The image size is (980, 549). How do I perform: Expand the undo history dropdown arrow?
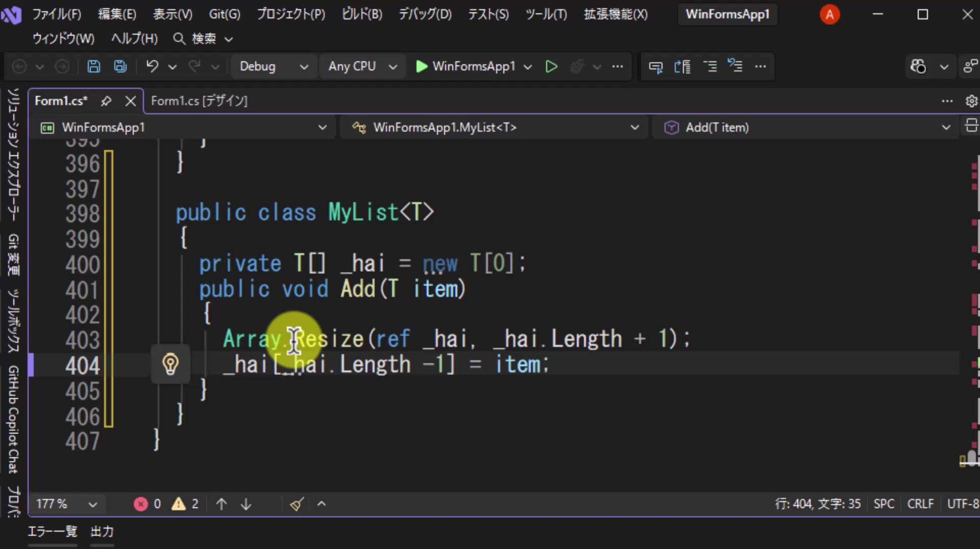coord(173,67)
